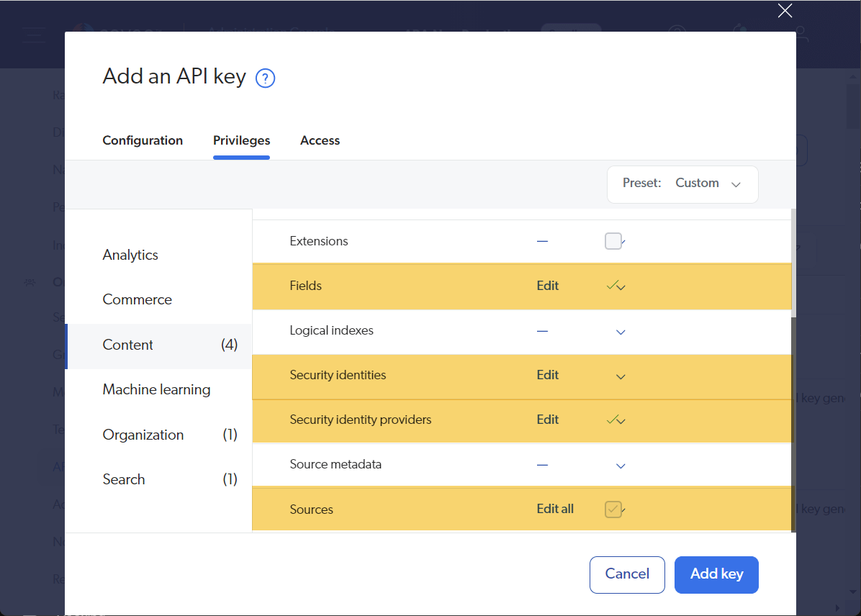Select the Analytics privilege category
Viewport: 861px width, 616px height.
(x=130, y=255)
